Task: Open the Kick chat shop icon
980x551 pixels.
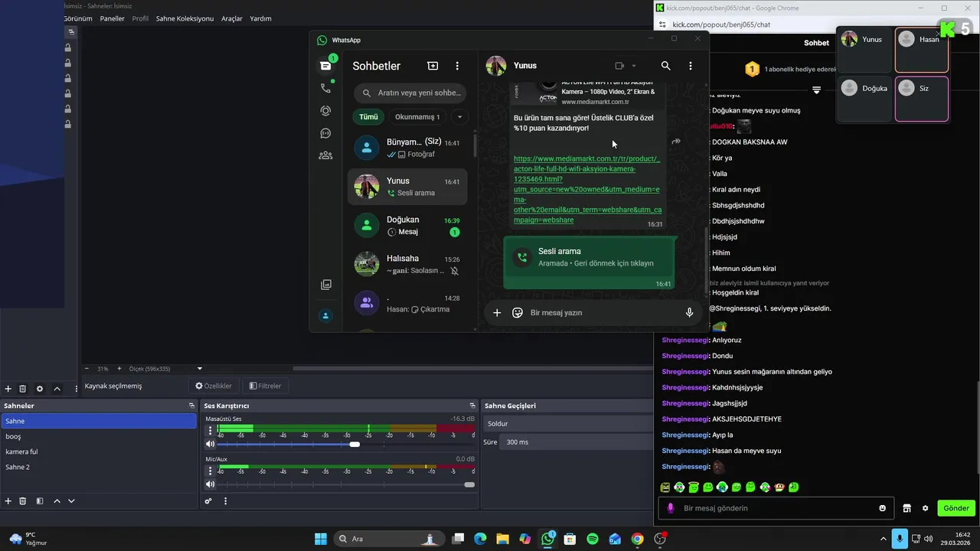Action: pos(906,508)
